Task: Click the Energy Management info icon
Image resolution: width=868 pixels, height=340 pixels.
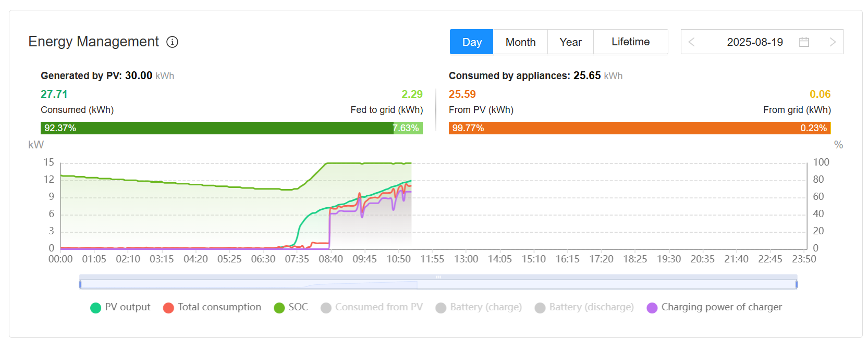Action: pyautogui.click(x=172, y=42)
